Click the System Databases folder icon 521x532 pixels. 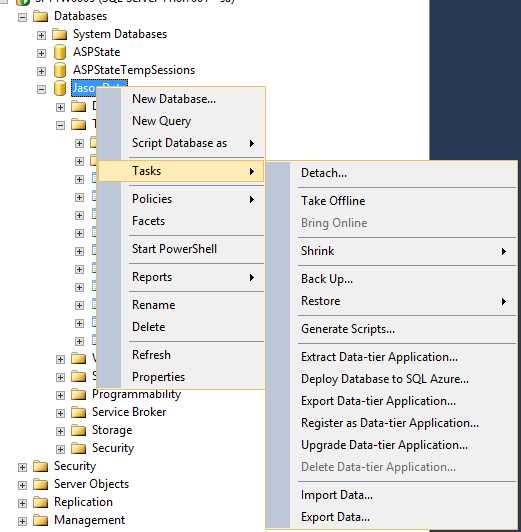[x=60, y=34]
